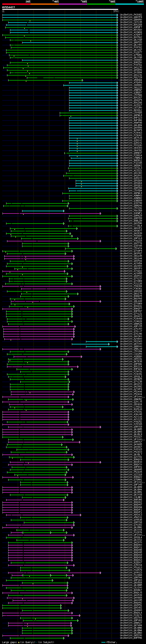Select hit label UniRef100_Q8H950
This screenshot has width=146, height=644.
131,20
